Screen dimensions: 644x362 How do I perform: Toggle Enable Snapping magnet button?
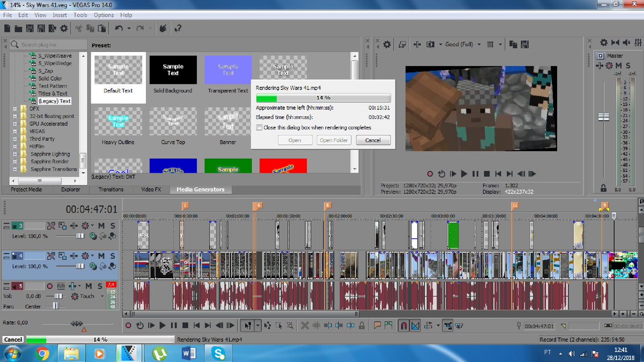(404, 326)
